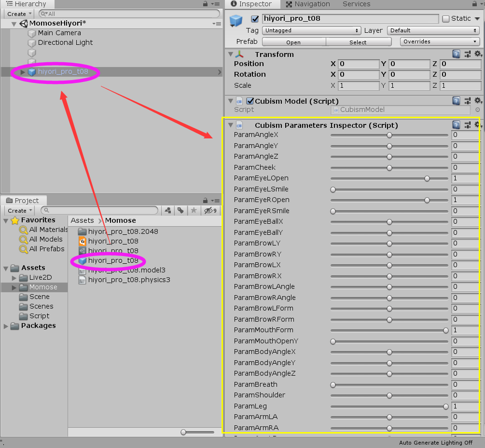The width and height of the screenshot is (485, 448).
Task: Open Transform component presets icon
Action: pyautogui.click(x=467, y=54)
